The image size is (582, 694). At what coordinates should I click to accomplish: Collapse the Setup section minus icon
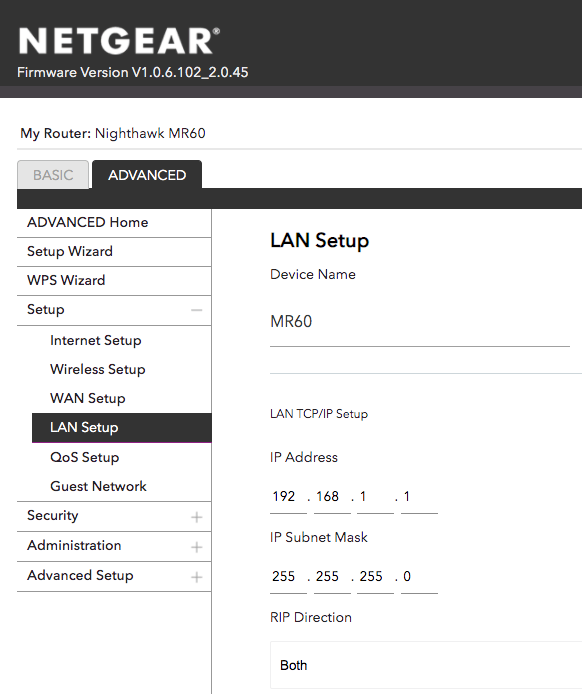coord(197,310)
